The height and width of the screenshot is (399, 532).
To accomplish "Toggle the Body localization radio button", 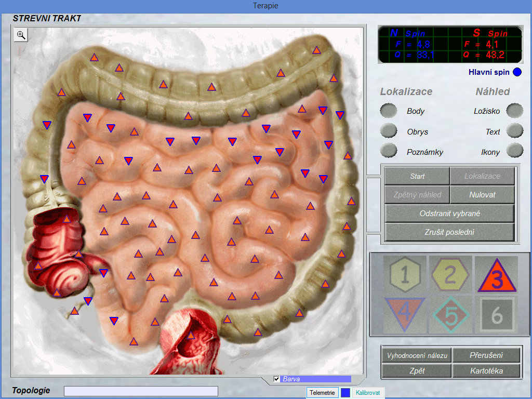I will click(x=389, y=111).
